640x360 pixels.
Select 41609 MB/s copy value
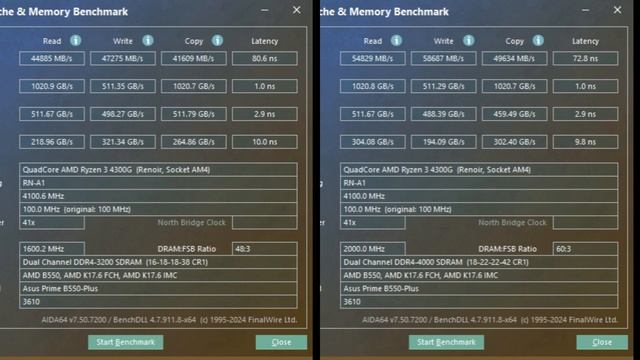[193, 58]
